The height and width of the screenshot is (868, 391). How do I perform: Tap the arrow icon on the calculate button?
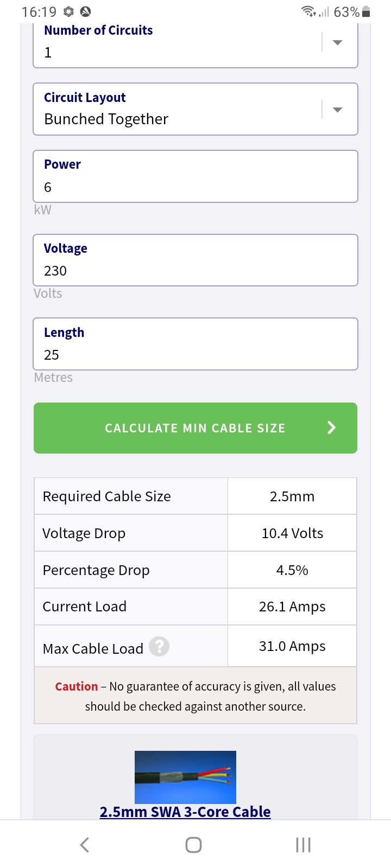(331, 428)
